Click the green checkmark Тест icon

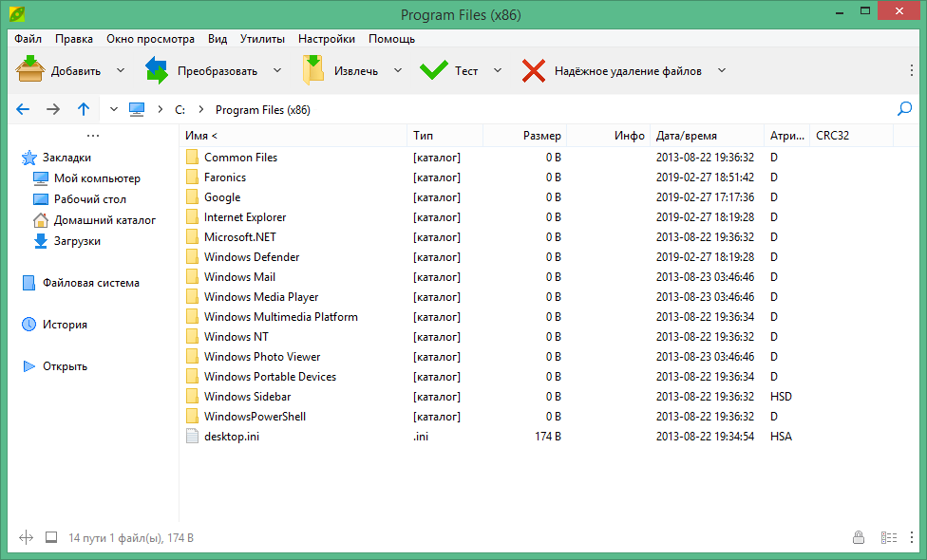[434, 70]
